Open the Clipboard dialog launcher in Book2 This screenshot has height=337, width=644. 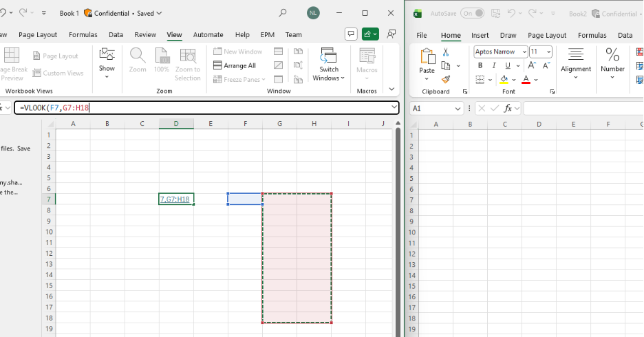click(465, 91)
